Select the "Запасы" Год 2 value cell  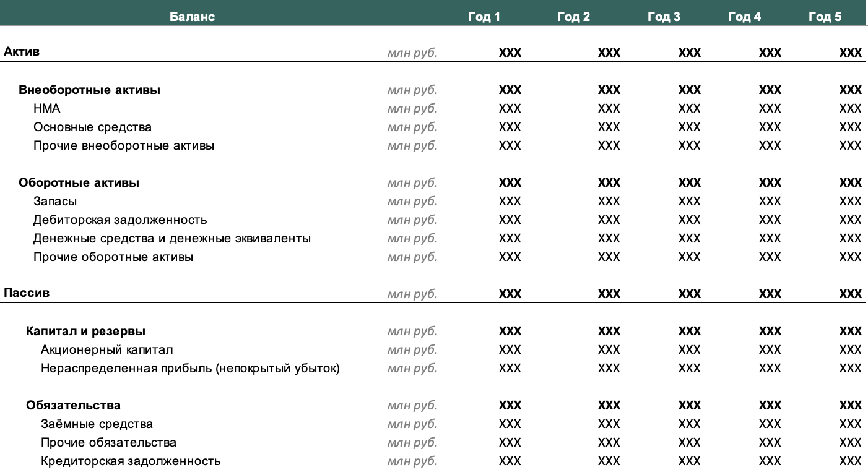(609, 202)
